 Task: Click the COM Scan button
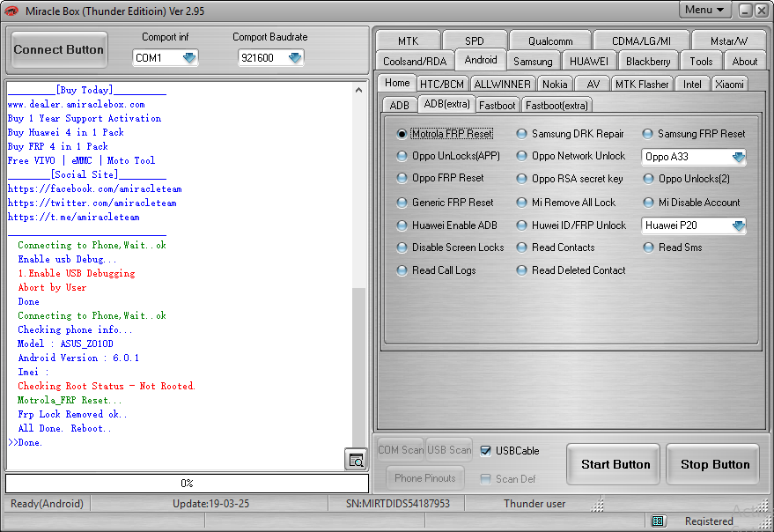click(x=401, y=450)
